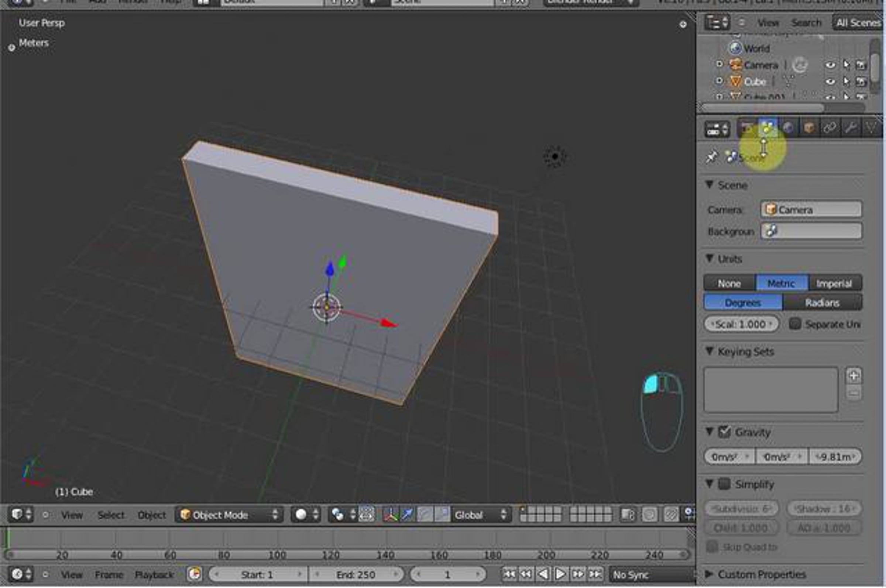Open the World properties tab icon

pyautogui.click(x=788, y=128)
